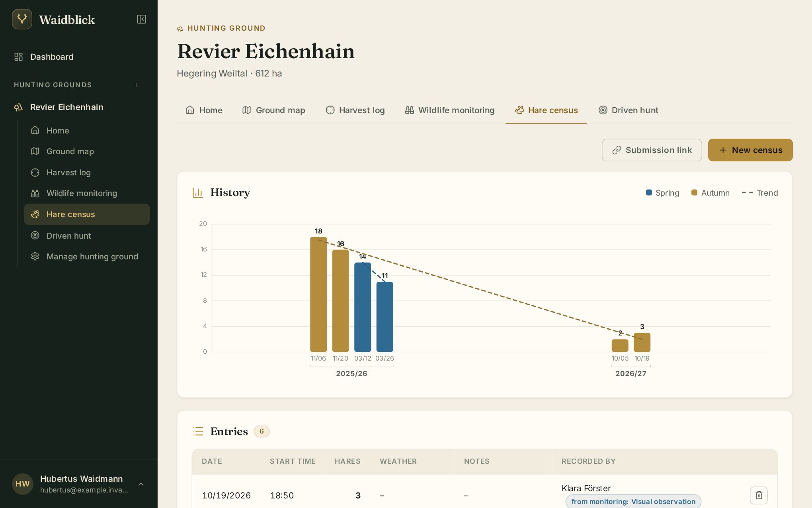Toggle the Autumn series in legend

(x=710, y=193)
